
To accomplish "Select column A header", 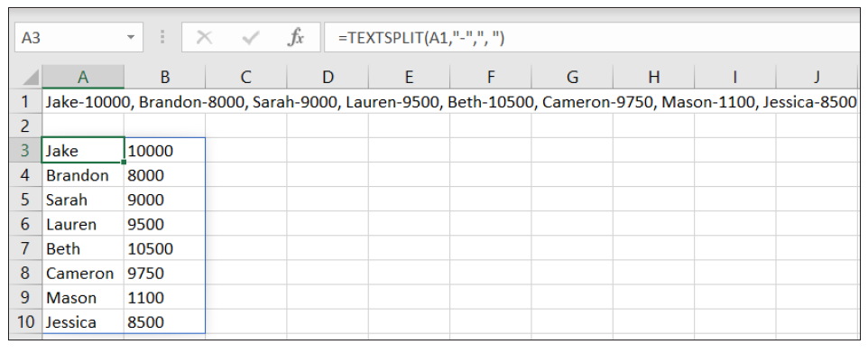I will pyautogui.click(x=82, y=78).
